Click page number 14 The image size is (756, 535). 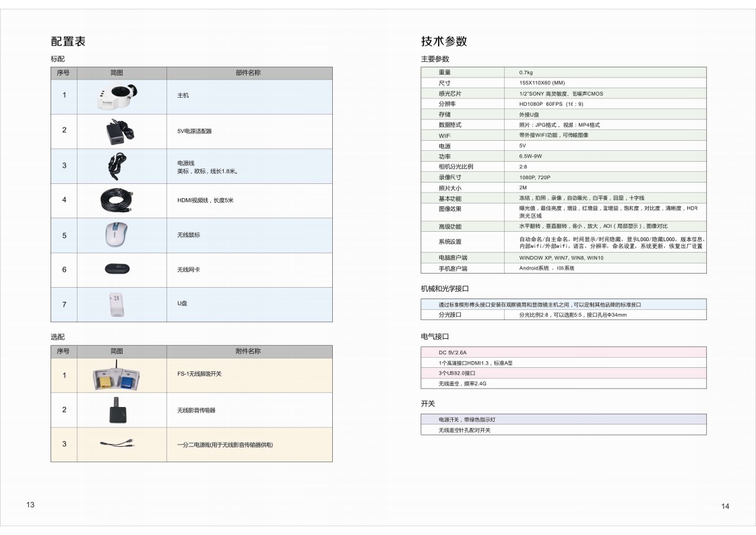click(725, 507)
